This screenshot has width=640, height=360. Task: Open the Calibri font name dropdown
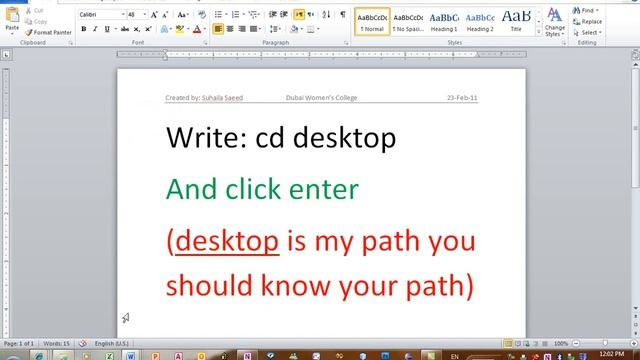tap(123, 15)
